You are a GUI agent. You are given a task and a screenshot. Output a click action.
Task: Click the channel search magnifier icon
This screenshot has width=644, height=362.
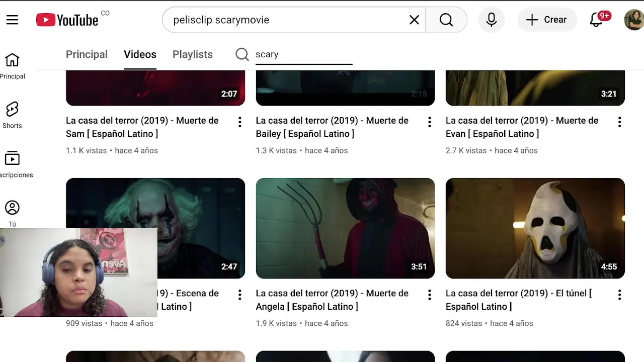(242, 54)
